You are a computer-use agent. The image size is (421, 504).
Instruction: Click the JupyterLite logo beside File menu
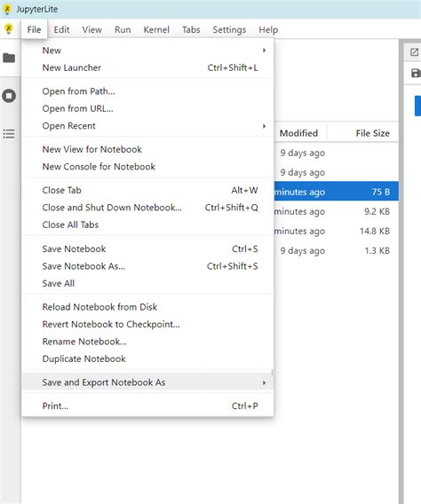[9, 29]
